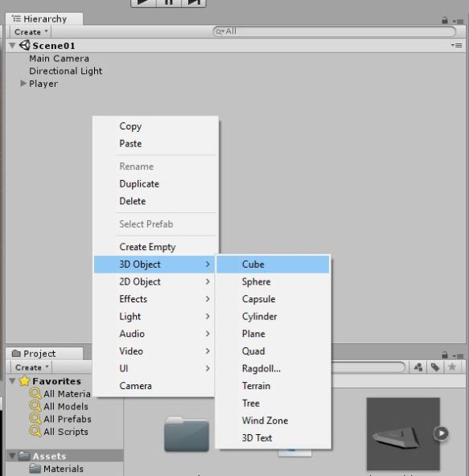Create a Sphere object
This screenshot has width=469, height=476.
point(273,281)
